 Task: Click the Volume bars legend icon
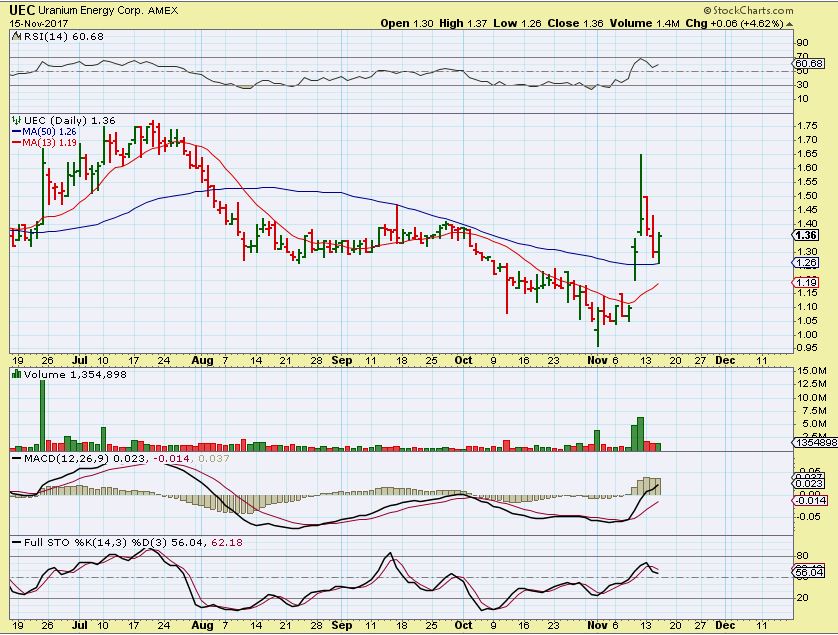coord(15,374)
